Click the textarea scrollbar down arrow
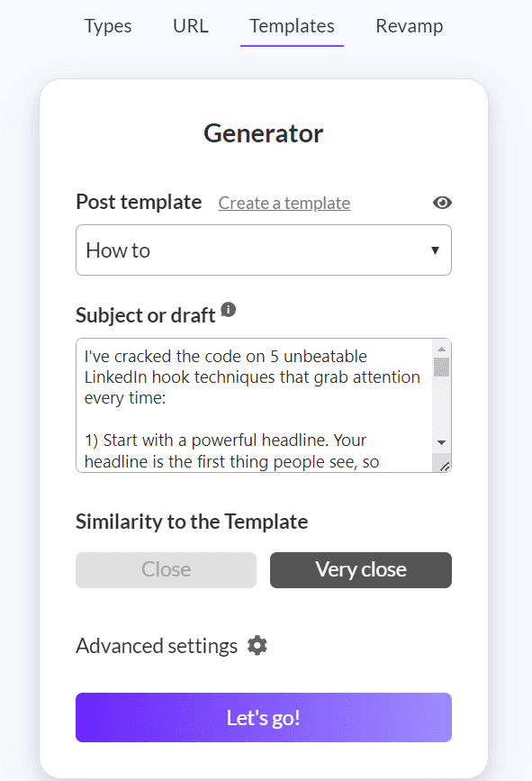The image size is (532, 781). (441, 442)
